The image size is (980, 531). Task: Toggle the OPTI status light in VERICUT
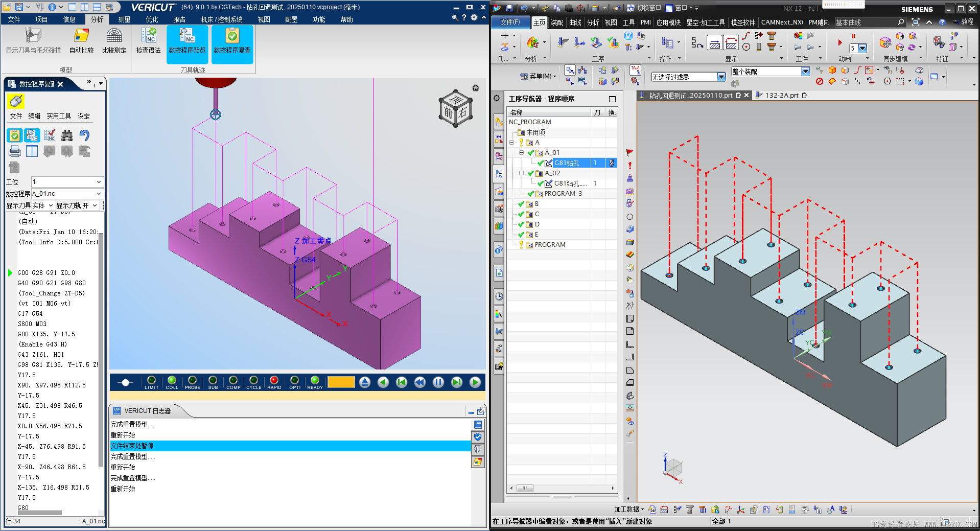point(295,380)
